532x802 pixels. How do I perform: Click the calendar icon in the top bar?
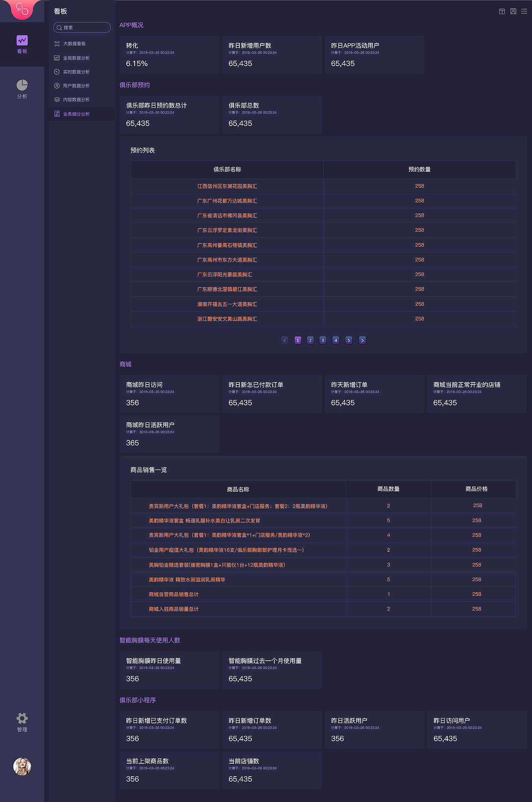click(x=502, y=11)
